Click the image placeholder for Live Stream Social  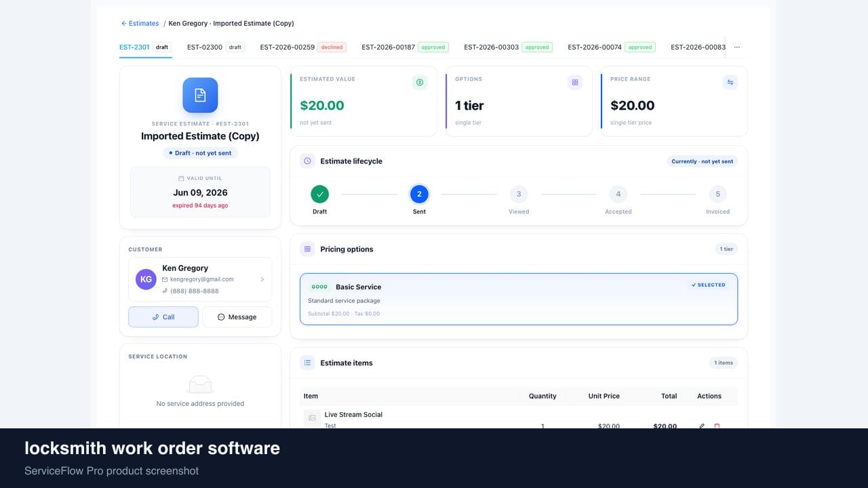[x=312, y=418]
